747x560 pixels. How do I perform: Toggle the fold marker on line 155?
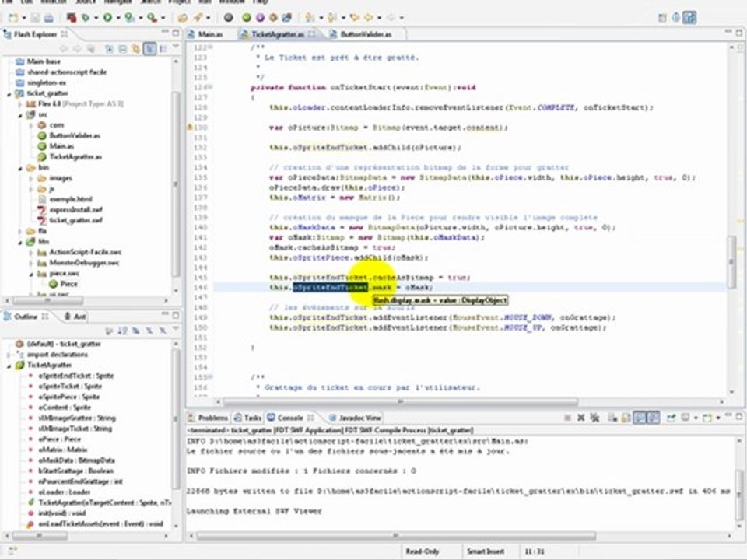pyautogui.click(x=211, y=376)
